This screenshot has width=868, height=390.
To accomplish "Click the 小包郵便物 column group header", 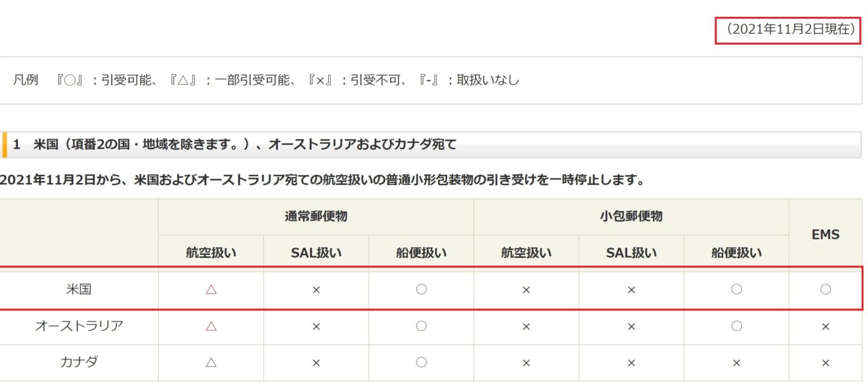I will click(x=631, y=217).
